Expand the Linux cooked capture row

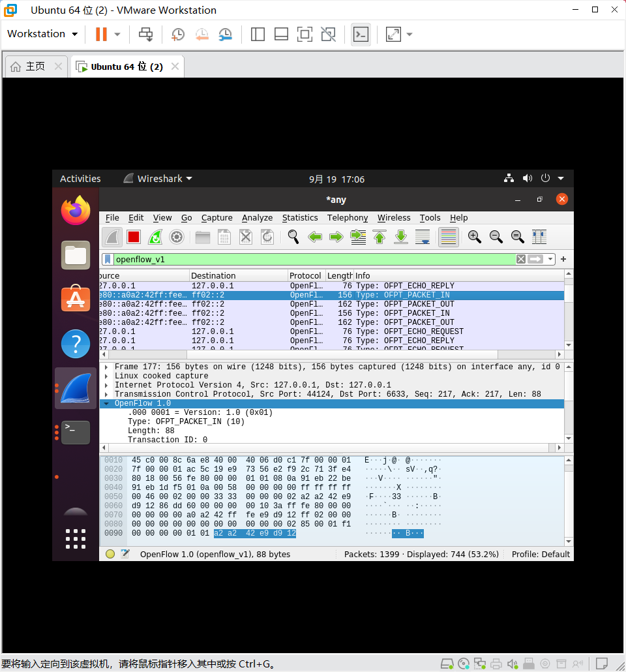pyautogui.click(x=106, y=376)
